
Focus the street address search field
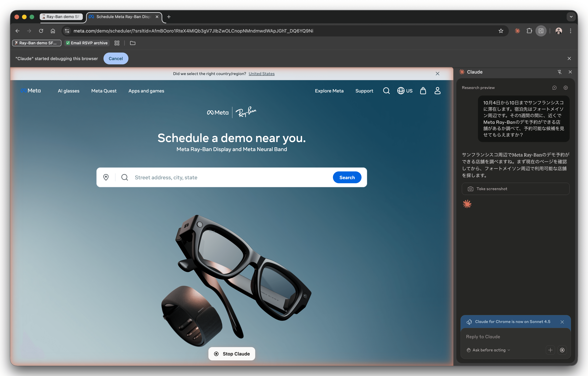[x=230, y=177]
